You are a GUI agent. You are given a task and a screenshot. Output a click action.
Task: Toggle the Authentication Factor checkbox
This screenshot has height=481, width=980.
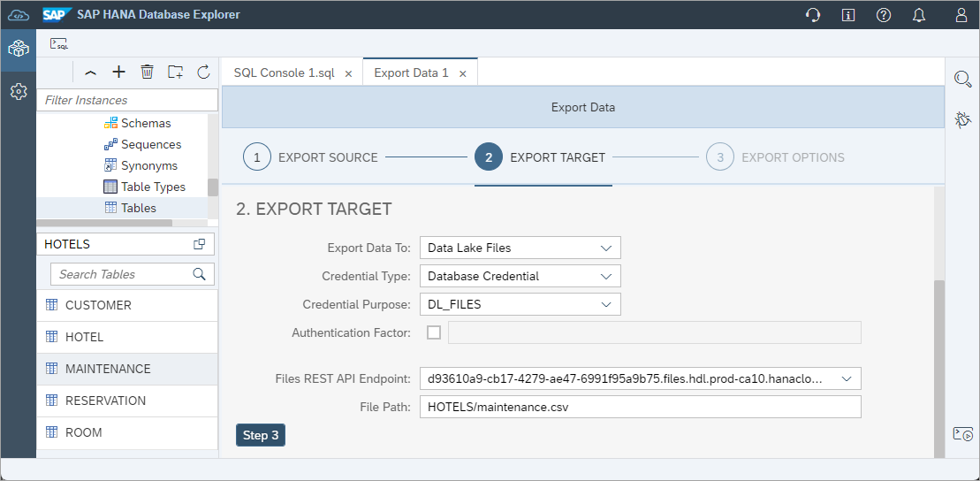(434, 332)
